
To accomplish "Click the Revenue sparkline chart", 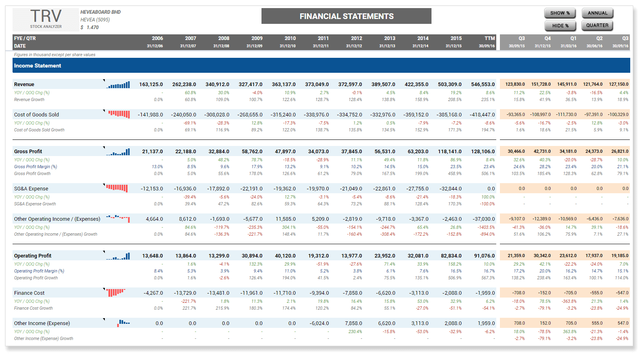I will 118,84.
